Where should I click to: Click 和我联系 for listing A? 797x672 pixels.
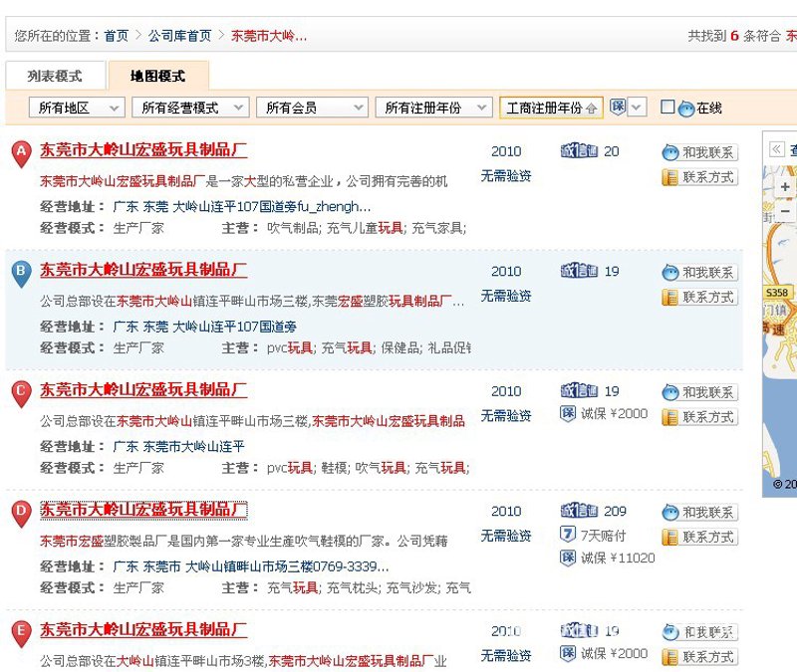click(700, 152)
